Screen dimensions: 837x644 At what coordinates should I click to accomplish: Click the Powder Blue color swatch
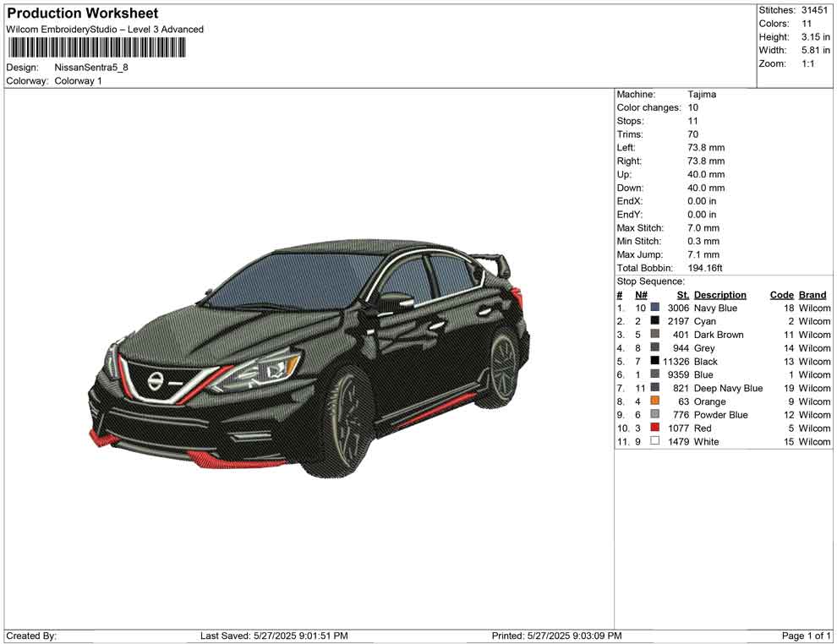[655, 414]
